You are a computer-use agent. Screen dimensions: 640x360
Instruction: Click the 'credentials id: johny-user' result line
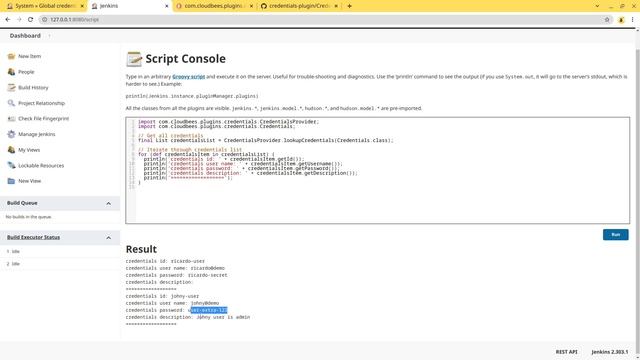coord(162,296)
